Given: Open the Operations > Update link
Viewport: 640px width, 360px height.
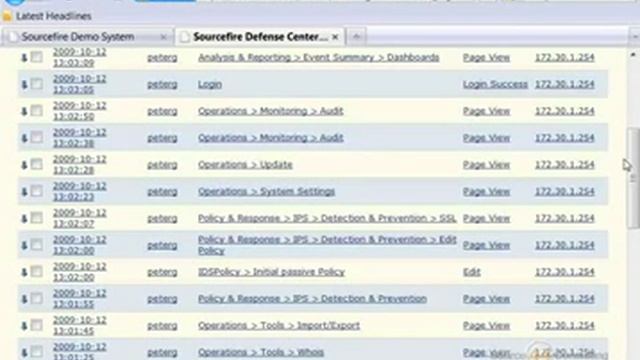Looking at the screenshot, I should coord(245,165).
